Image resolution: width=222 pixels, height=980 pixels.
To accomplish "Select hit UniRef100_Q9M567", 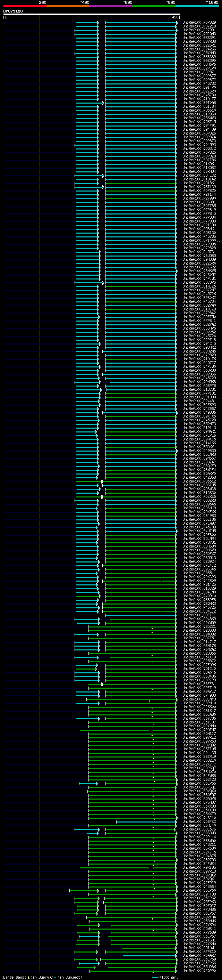I will pos(199,459).
